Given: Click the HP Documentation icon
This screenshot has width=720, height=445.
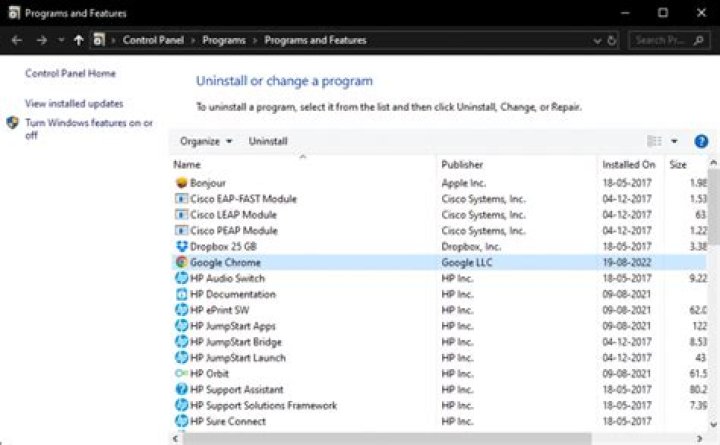Looking at the screenshot, I should click(x=181, y=294).
